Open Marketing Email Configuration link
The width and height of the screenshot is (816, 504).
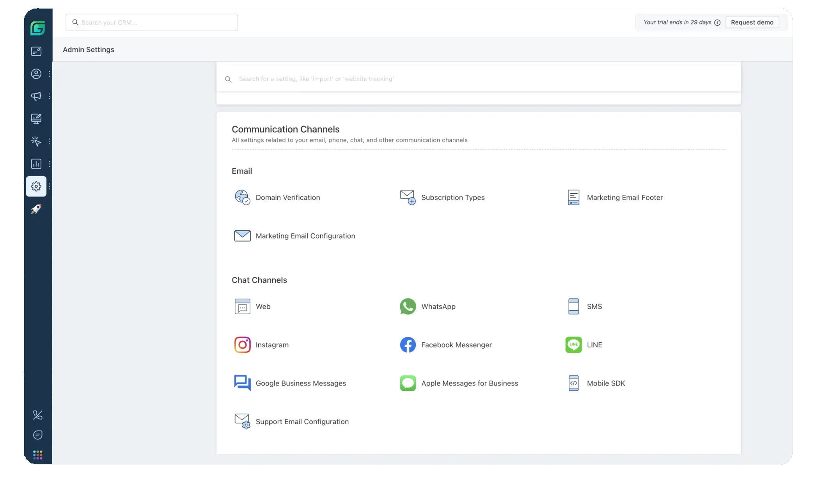pyautogui.click(x=305, y=236)
